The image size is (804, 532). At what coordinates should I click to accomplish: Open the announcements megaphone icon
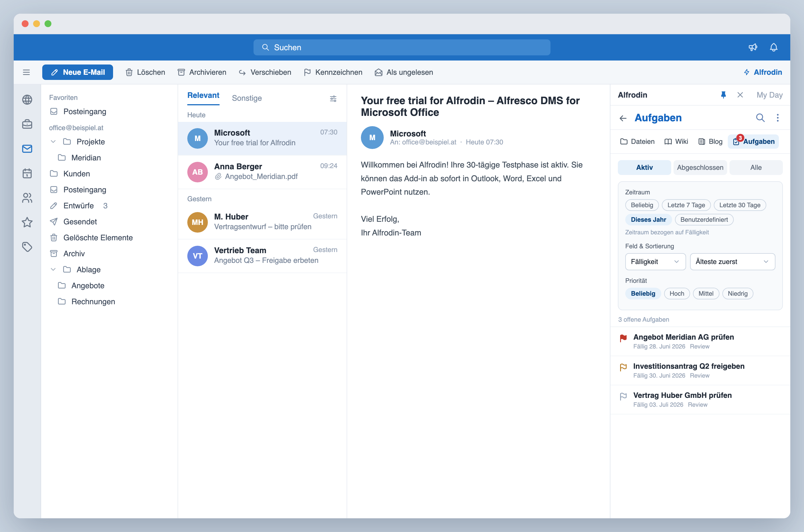[x=753, y=47]
